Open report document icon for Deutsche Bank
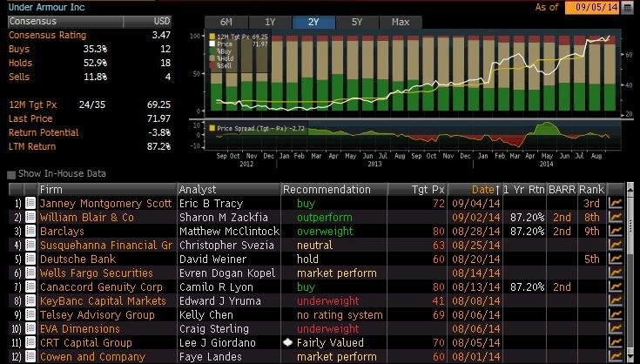This screenshot has width=640, height=364. (30, 259)
